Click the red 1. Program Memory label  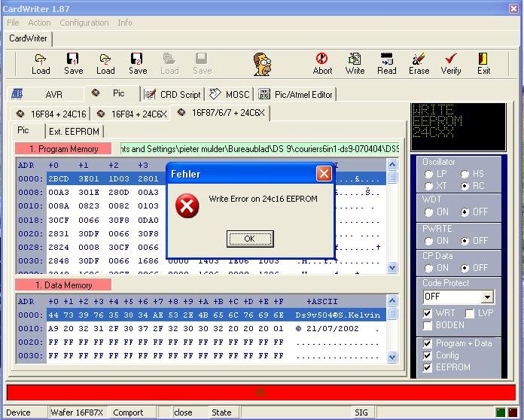(x=63, y=149)
